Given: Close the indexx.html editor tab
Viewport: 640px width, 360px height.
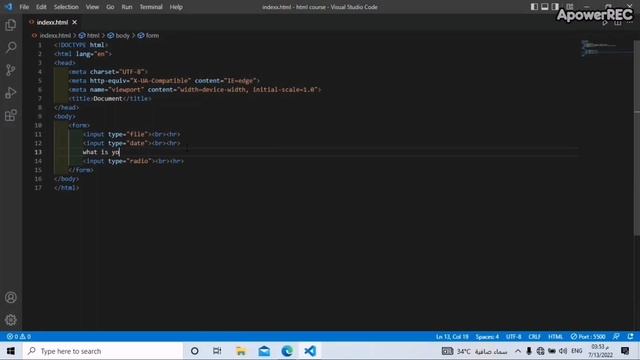Looking at the screenshot, I should tap(74, 22).
